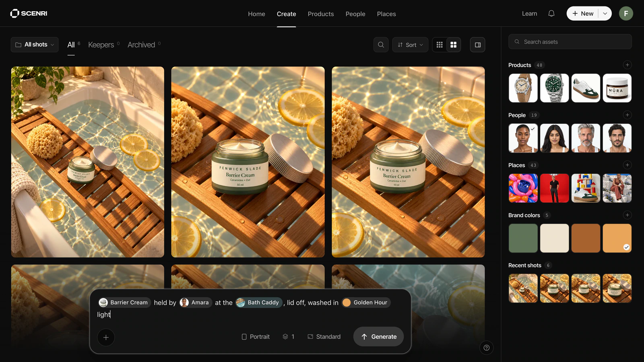Click the Golden Hour prompt chip
644x362 pixels.
(x=366, y=302)
